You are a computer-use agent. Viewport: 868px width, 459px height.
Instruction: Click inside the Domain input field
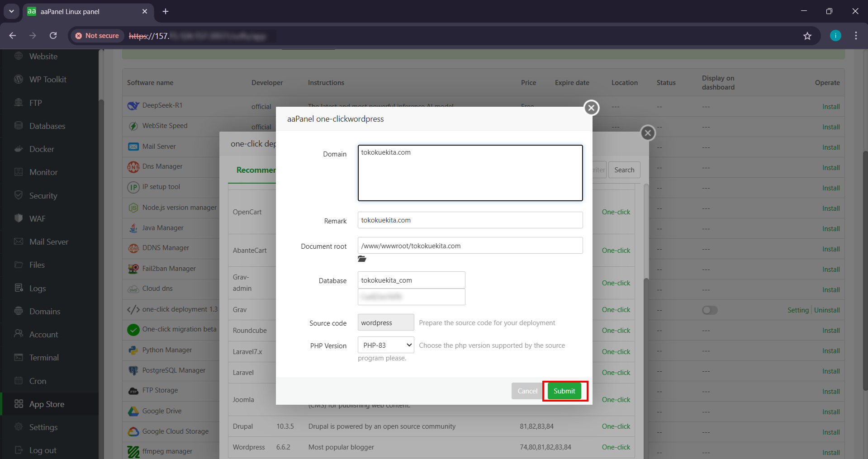470,173
